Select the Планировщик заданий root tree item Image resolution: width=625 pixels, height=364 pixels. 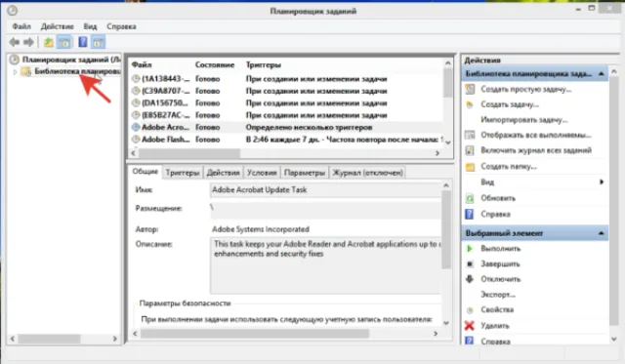click(x=71, y=60)
